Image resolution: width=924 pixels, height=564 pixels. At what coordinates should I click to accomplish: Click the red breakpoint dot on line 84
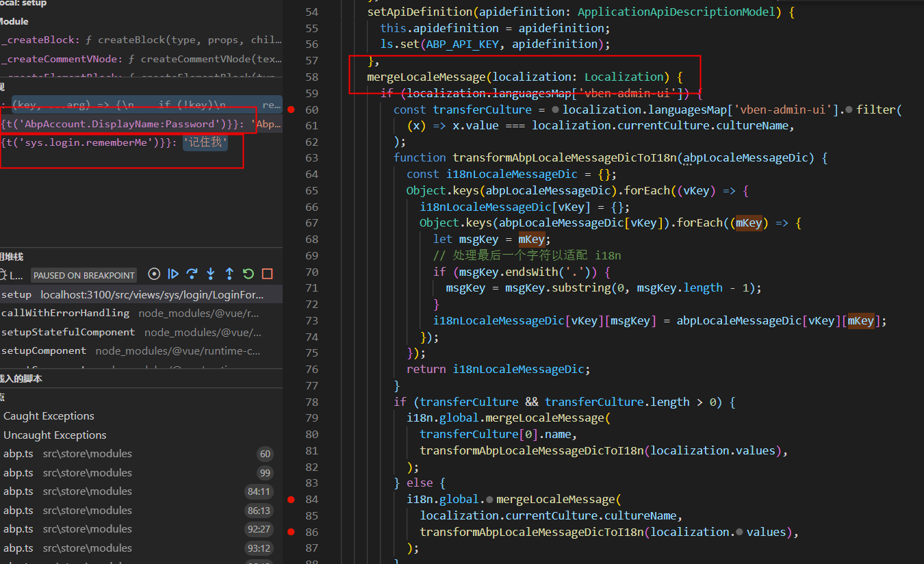[290, 499]
